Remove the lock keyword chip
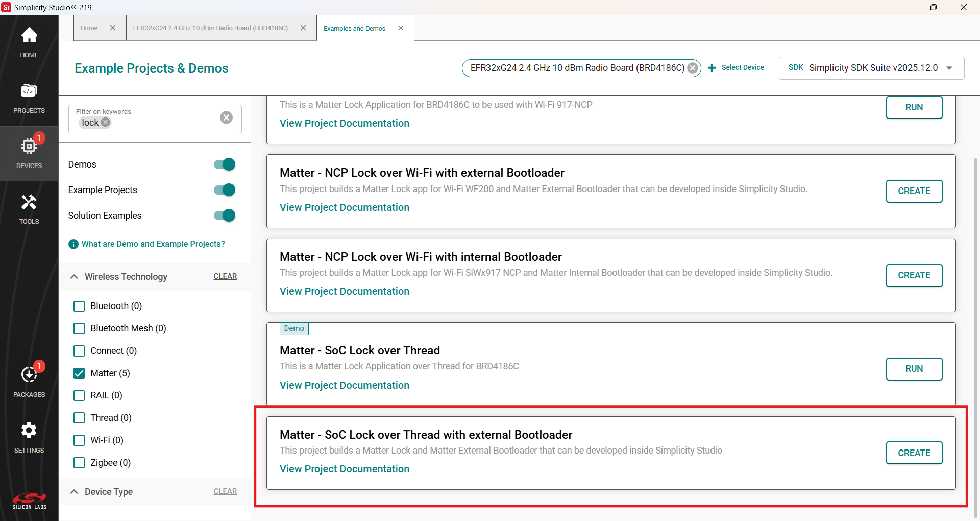Screen dimensions: 980x521 [x=106, y=123]
